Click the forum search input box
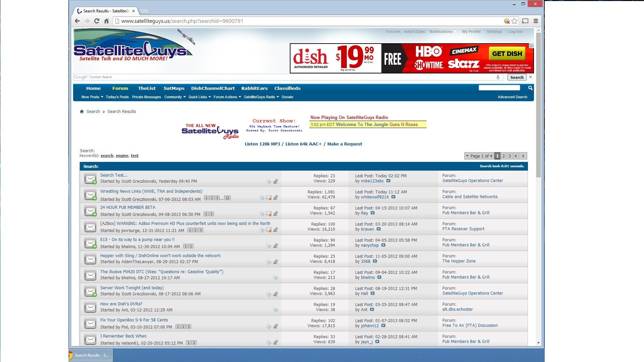Screen dimensions: 644x362 (499, 88)
